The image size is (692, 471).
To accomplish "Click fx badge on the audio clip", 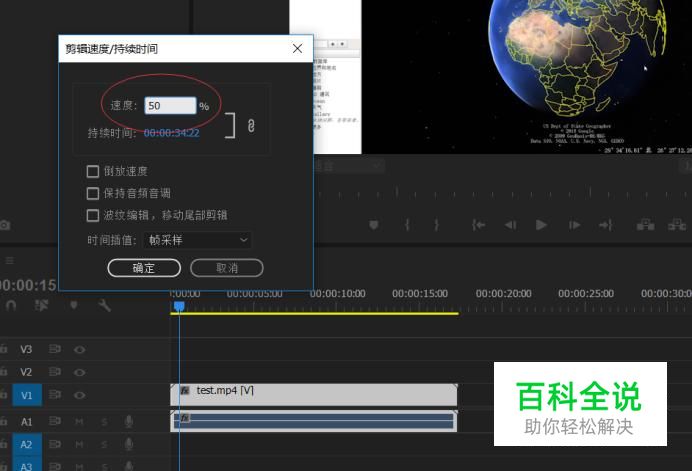I will point(185,418).
